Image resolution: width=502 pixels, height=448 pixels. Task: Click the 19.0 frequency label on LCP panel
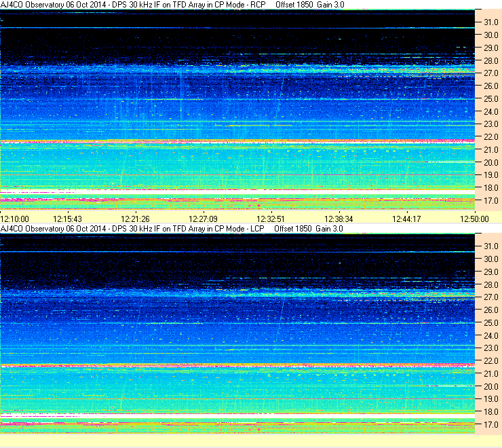[x=491, y=399]
